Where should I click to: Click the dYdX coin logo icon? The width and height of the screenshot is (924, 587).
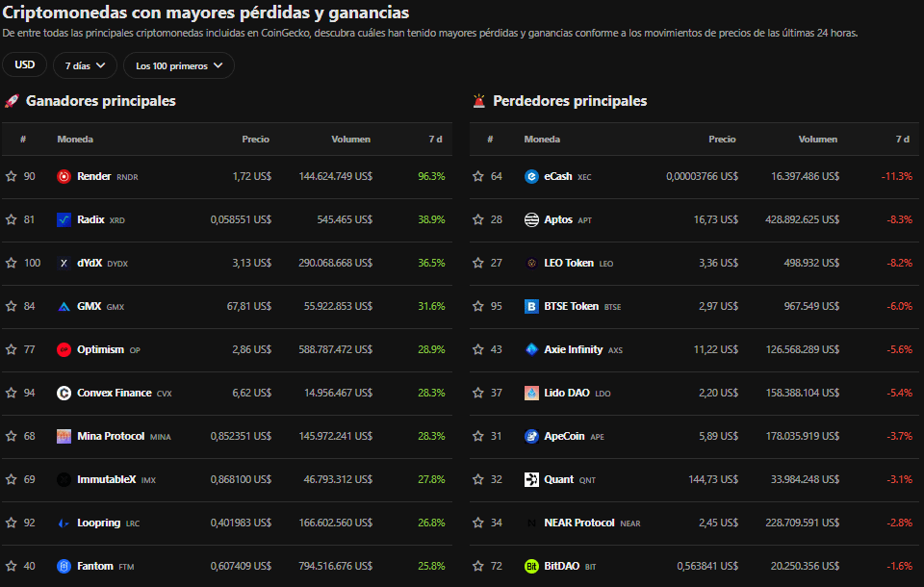pyautogui.click(x=64, y=263)
